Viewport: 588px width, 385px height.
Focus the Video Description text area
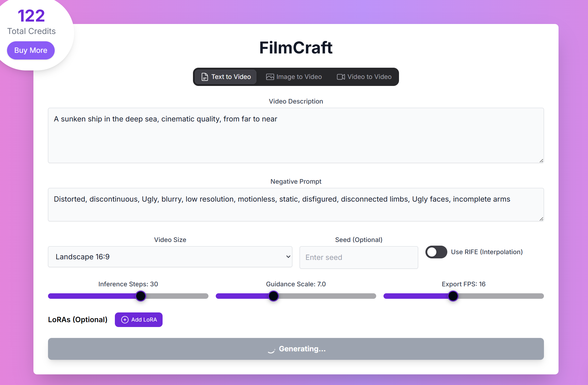pyautogui.click(x=296, y=135)
